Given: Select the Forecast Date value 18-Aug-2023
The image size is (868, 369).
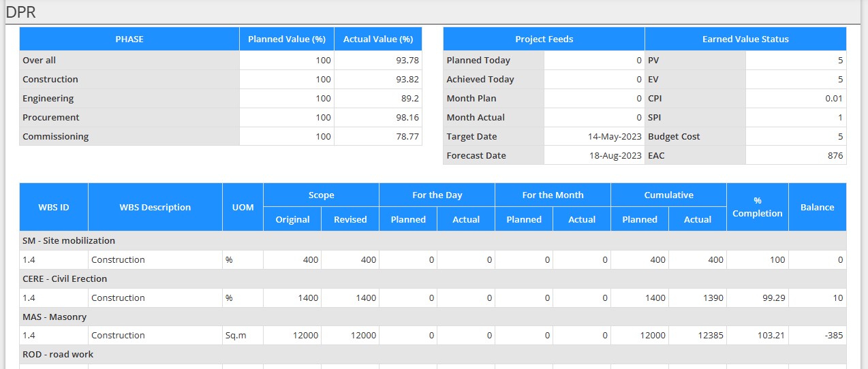Looking at the screenshot, I should pyautogui.click(x=615, y=156).
